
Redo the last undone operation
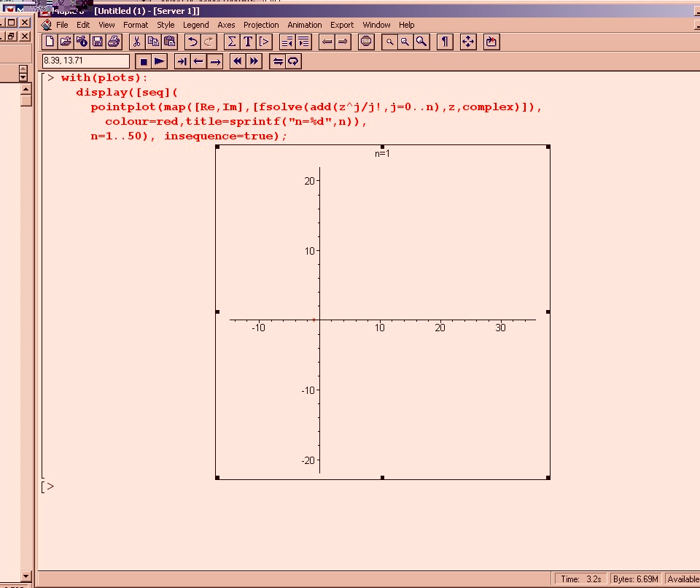click(x=209, y=42)
